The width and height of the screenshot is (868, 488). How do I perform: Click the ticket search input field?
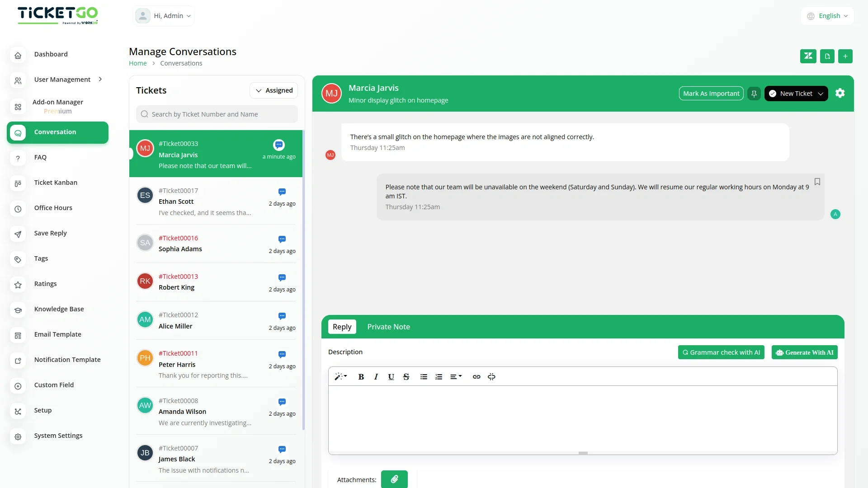pos(217,114)
